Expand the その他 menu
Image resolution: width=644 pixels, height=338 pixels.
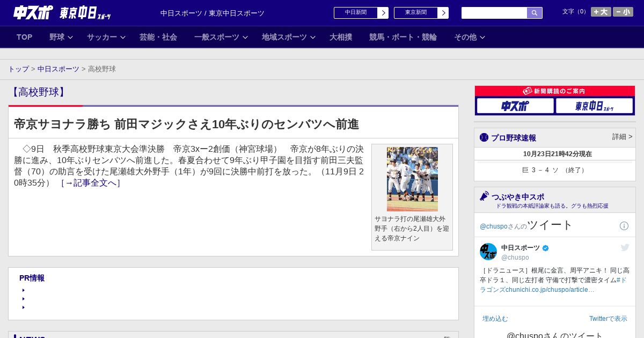coord(469,37)
